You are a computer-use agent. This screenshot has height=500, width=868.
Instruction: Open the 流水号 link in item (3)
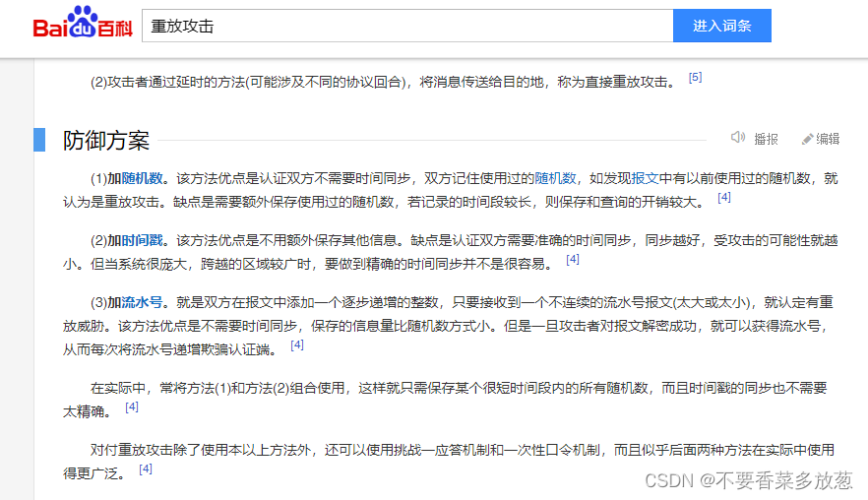pyautogui.click(x=143, y=302)
